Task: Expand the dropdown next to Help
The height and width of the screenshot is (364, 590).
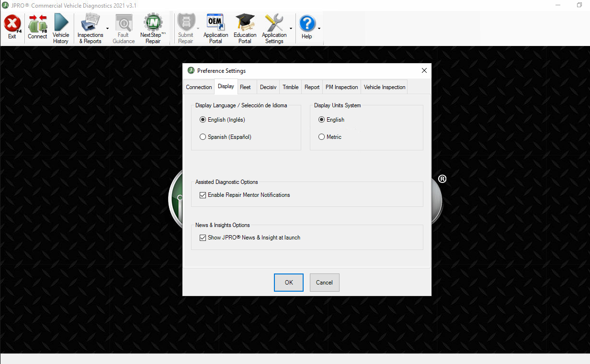Action: coord(319,28)
